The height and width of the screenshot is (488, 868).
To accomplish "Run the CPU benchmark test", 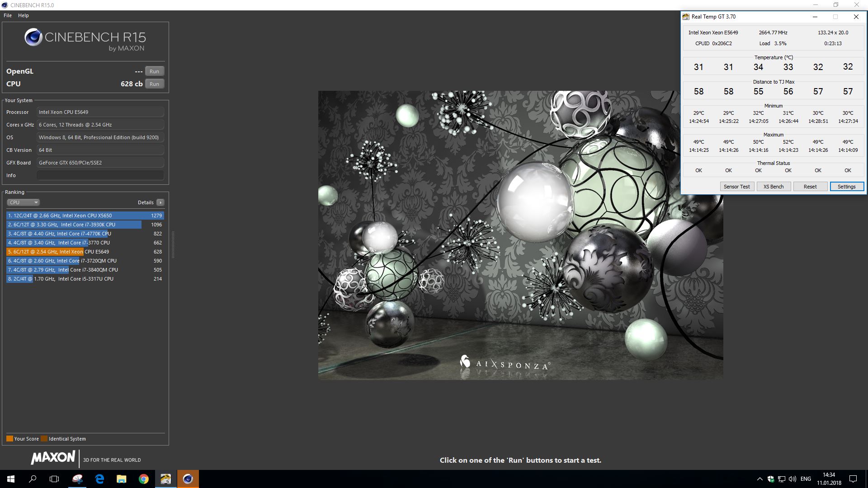I will 155,84.
